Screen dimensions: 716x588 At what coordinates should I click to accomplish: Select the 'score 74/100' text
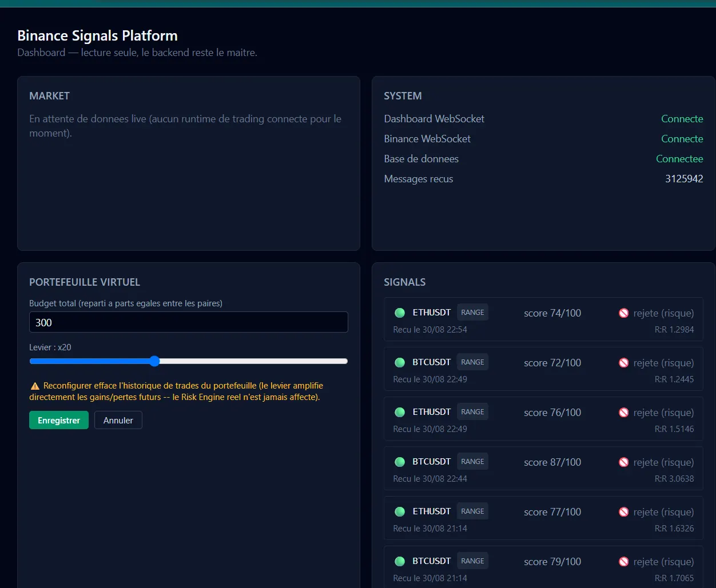pos(552,313)
